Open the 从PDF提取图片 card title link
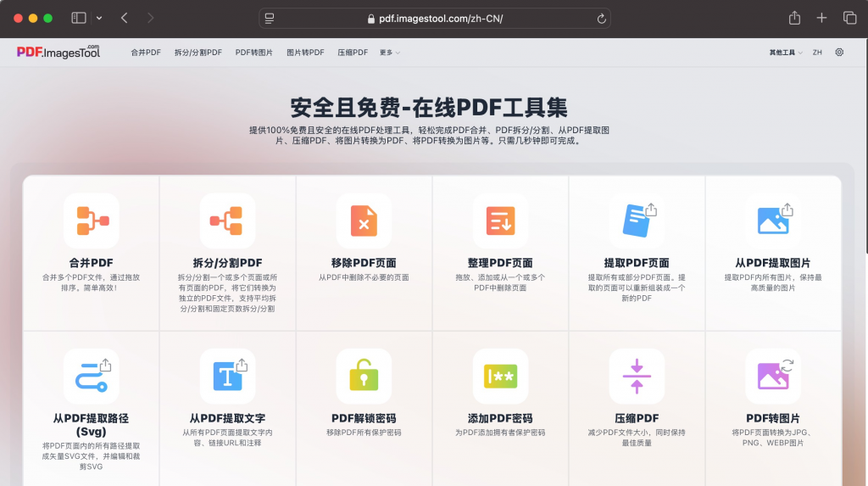 point(773,263)
